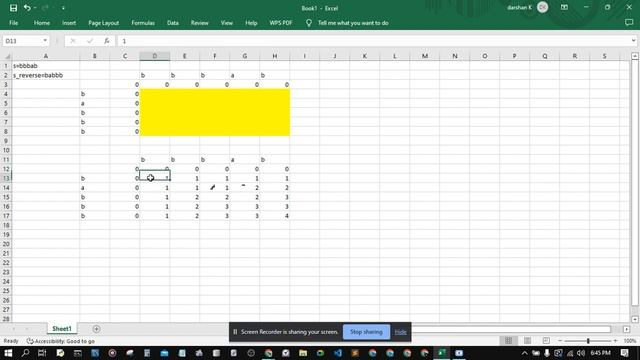Select cell A2 containing s_reverse=babbb

46,75
